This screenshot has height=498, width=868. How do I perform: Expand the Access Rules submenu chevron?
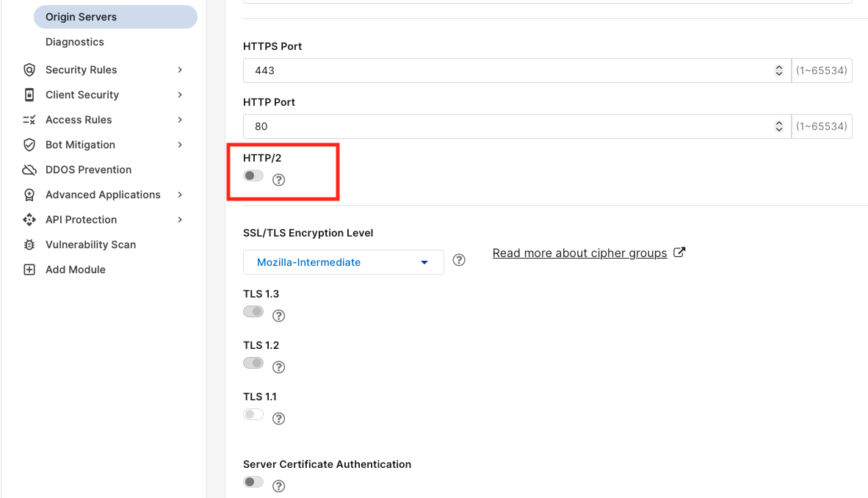pyautogui.click(x=180, y=120)
